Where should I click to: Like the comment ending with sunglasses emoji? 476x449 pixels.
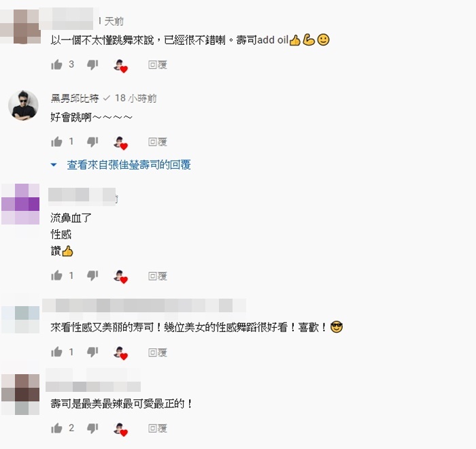[56, 352]
